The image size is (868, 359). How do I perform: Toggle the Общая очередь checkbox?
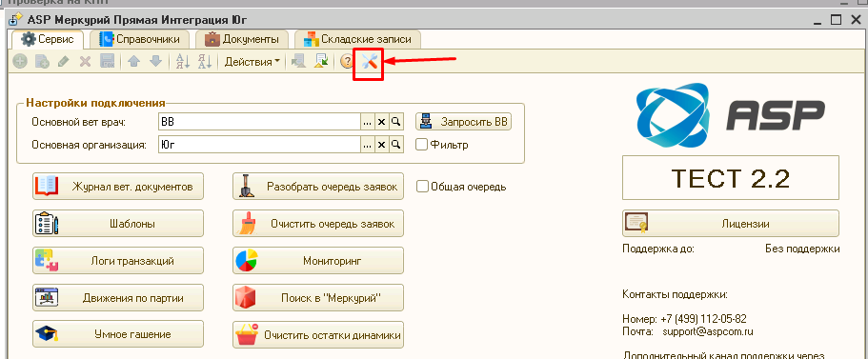click(422, 187)
